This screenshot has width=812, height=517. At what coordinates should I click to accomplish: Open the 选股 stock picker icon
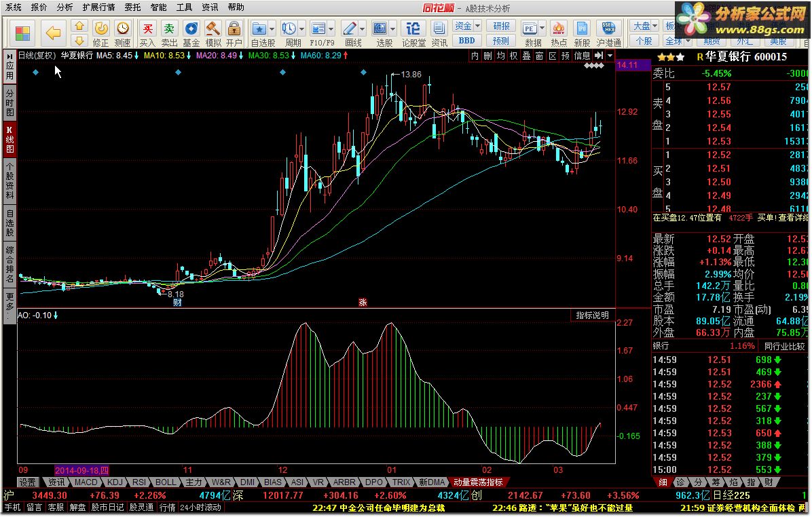pyautogui.click(x=380, y=28)
